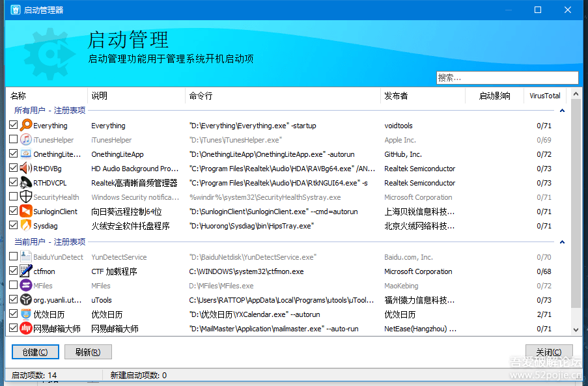Image resolution: width=588 pixels, height=386 pixels.
Task: Click the MFiles purple icon
Action: (25, 286)
